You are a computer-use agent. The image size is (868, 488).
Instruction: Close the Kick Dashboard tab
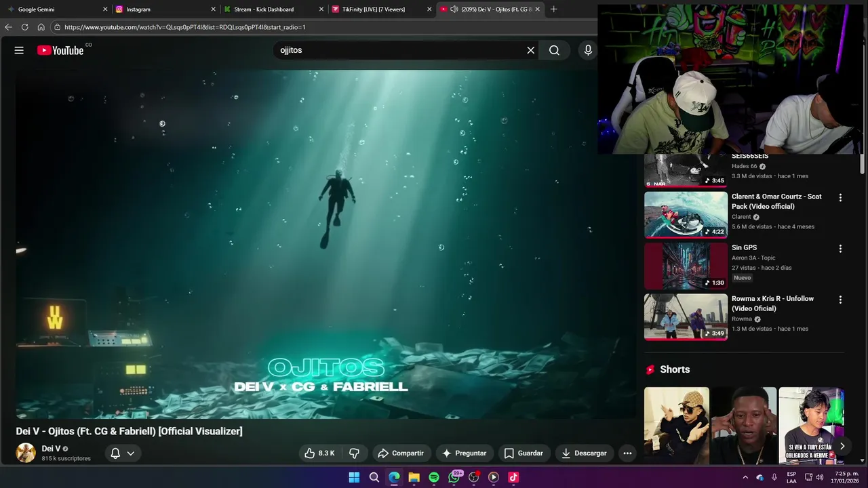[321, 9]
